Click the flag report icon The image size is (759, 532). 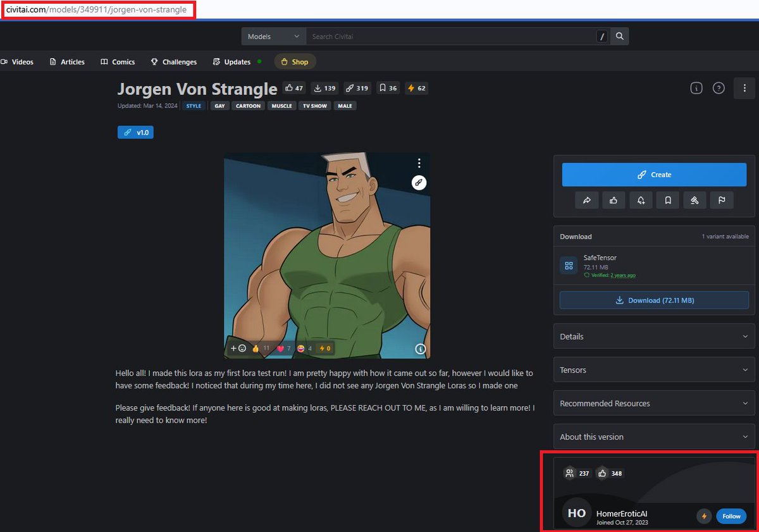coord(722,201)
